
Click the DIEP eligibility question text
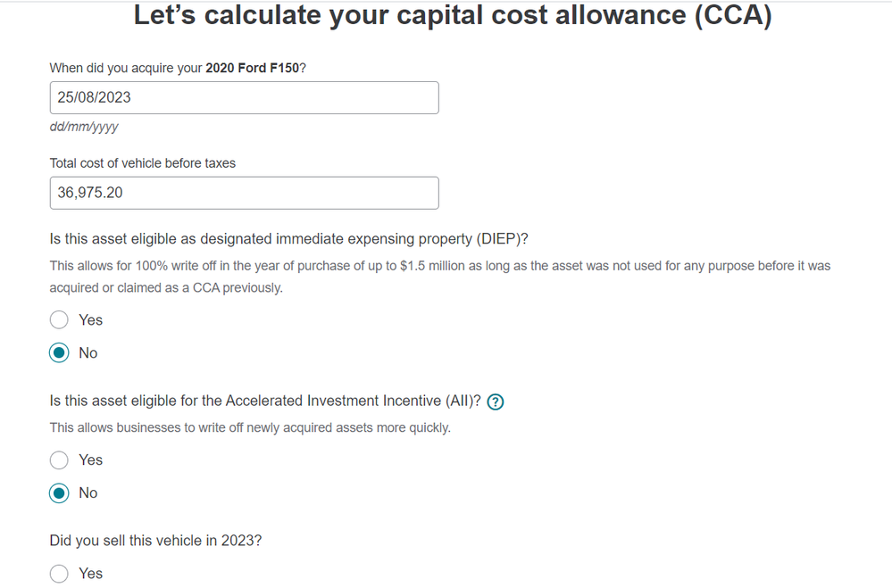tap(289, 239)
